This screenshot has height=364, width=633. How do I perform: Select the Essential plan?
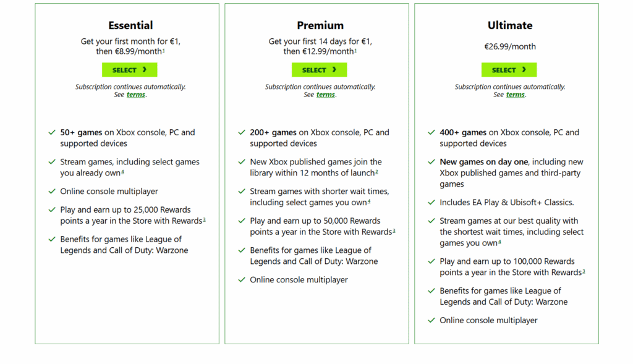pos(129,70)
